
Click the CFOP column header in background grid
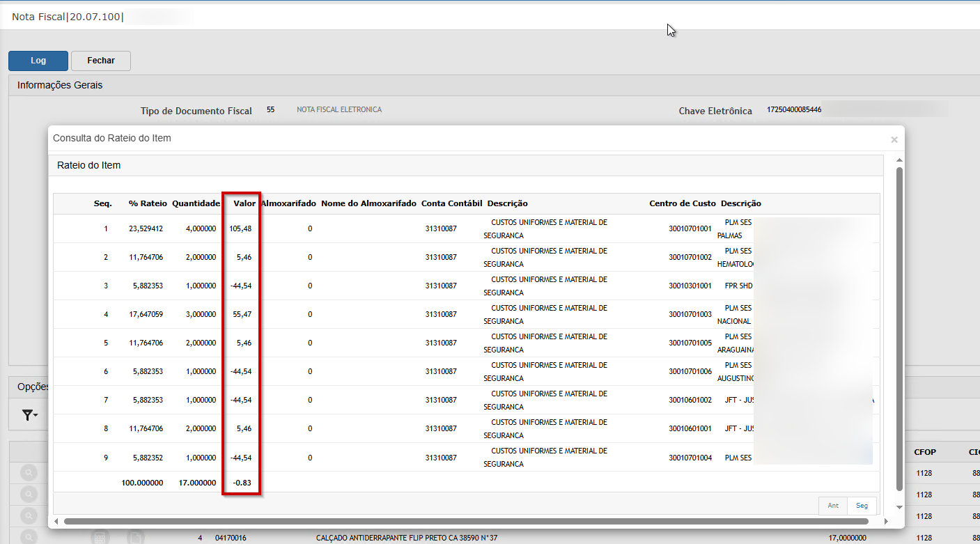pyautogui.click(x=925, y=452)
